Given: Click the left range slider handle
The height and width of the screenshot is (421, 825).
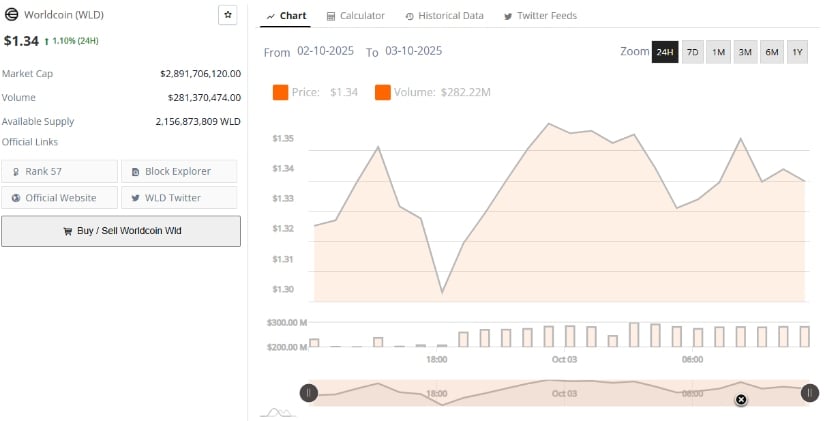Looking at the screenshot, I should (x=309, y=393).
